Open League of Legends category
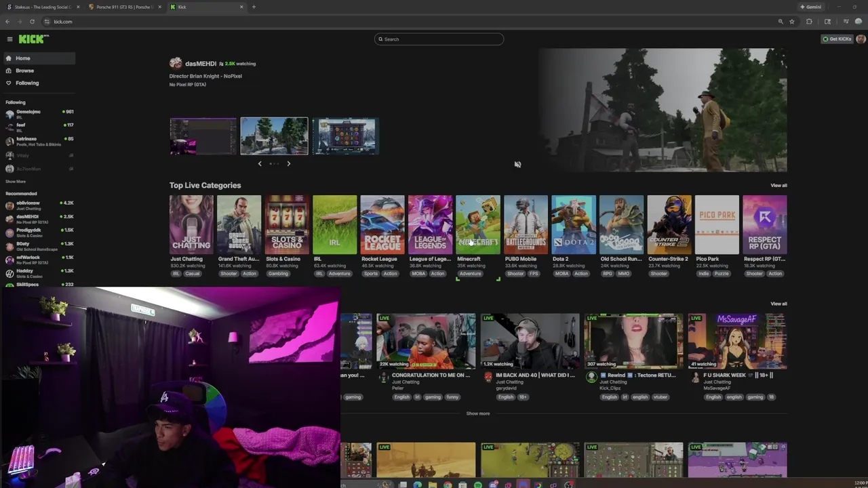Image resolution: width=868 pixels, height=488 pixels. coord(430,225)
